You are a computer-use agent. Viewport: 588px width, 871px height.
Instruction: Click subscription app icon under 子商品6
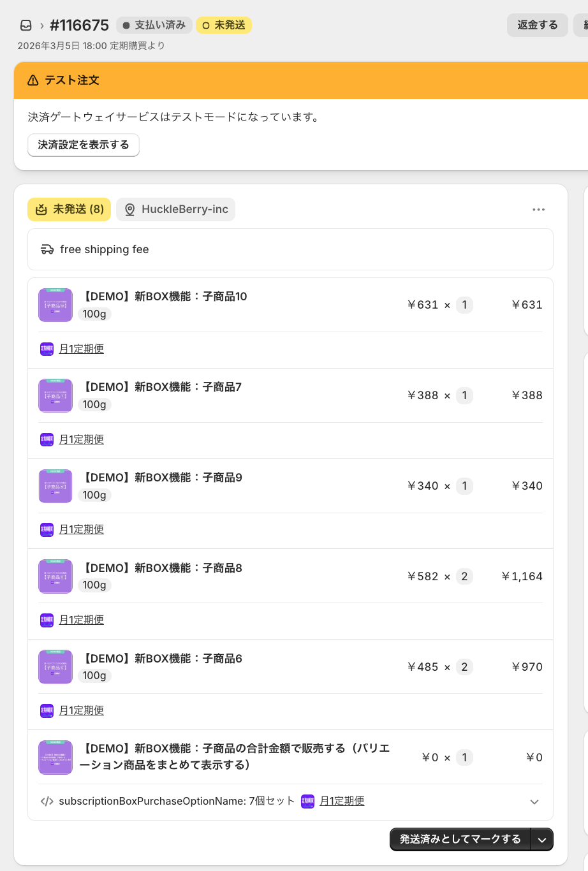pos(47,710)
